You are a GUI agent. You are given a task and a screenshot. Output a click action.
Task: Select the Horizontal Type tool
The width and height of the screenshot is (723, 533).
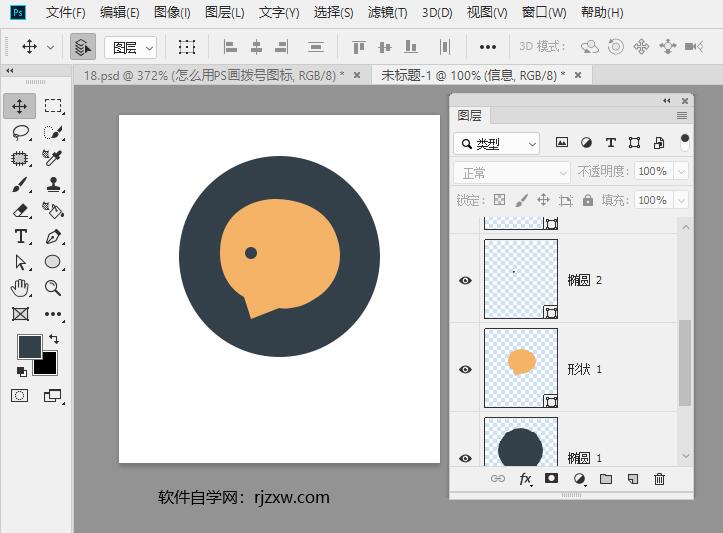click(20, 237)
